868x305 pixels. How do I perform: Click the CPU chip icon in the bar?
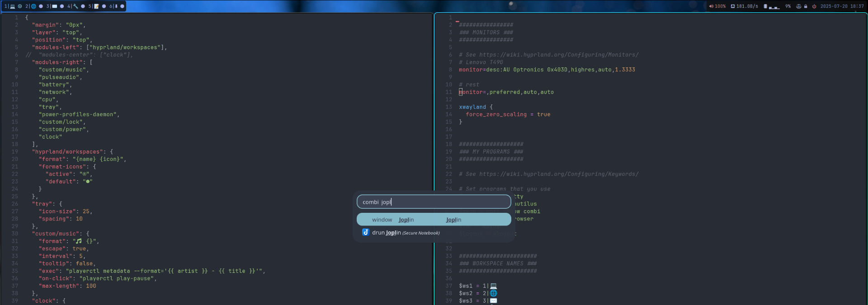tap(765, 6)
